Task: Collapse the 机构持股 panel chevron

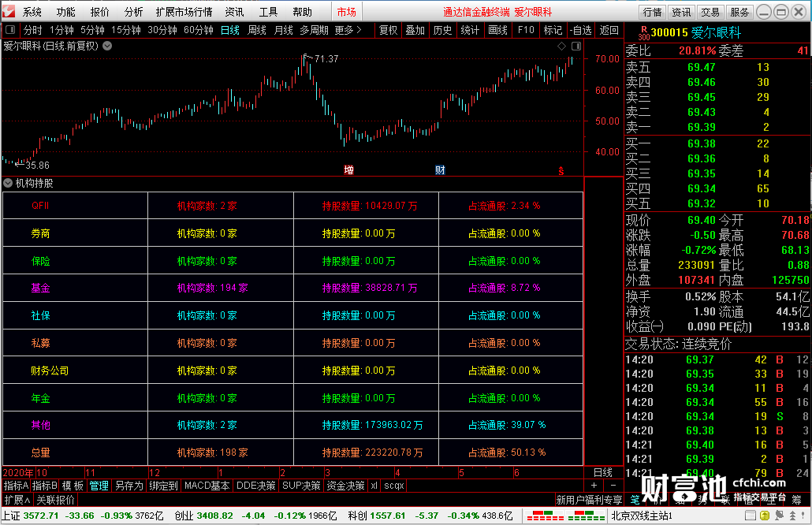Action: [x=8, y=184]
